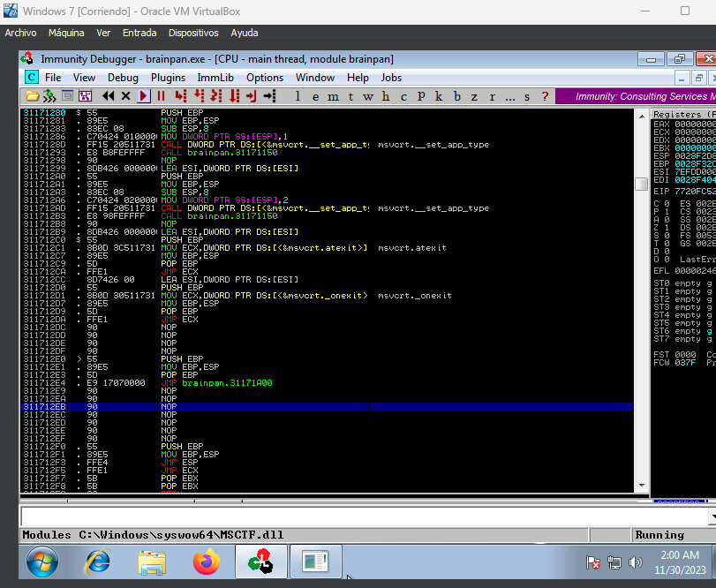Viewport: 716px width, 588px height.
Task: Open Windows Start menu orb
Action: (x=42, y=562)
